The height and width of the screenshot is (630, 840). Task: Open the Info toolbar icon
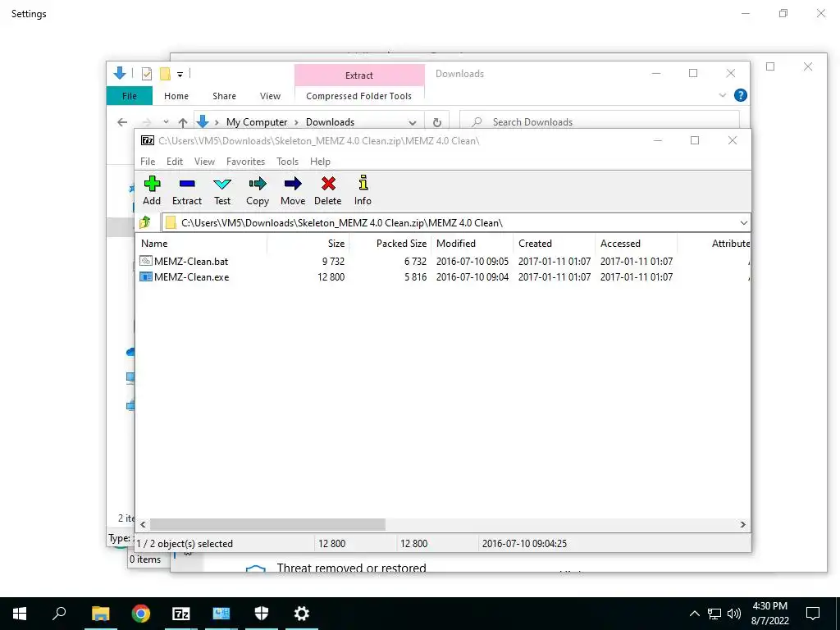(363, 190)
